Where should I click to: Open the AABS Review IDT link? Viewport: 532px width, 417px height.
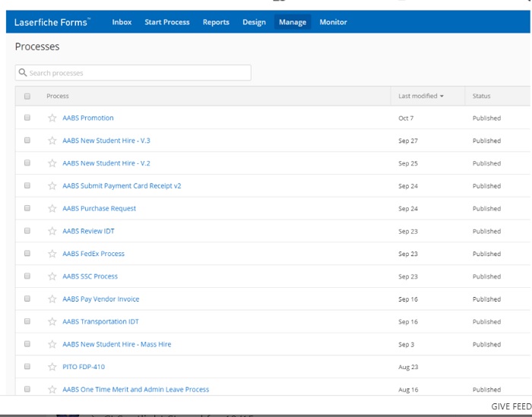pyautogui.click(x=88, y=231)
